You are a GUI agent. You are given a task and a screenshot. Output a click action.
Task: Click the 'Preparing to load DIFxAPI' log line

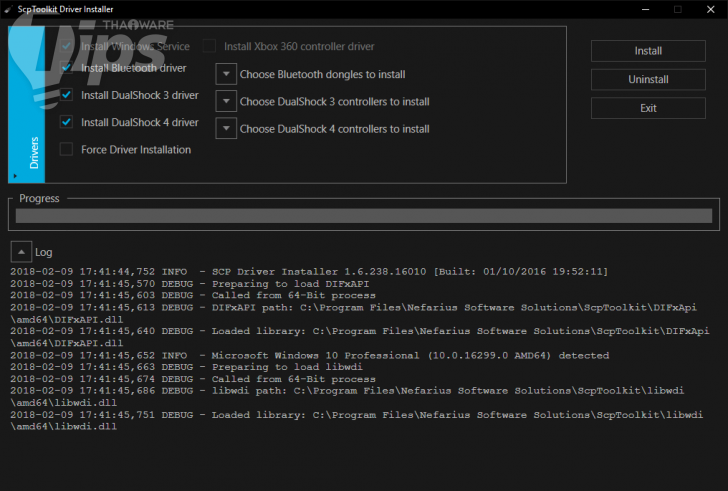(189, 284)
